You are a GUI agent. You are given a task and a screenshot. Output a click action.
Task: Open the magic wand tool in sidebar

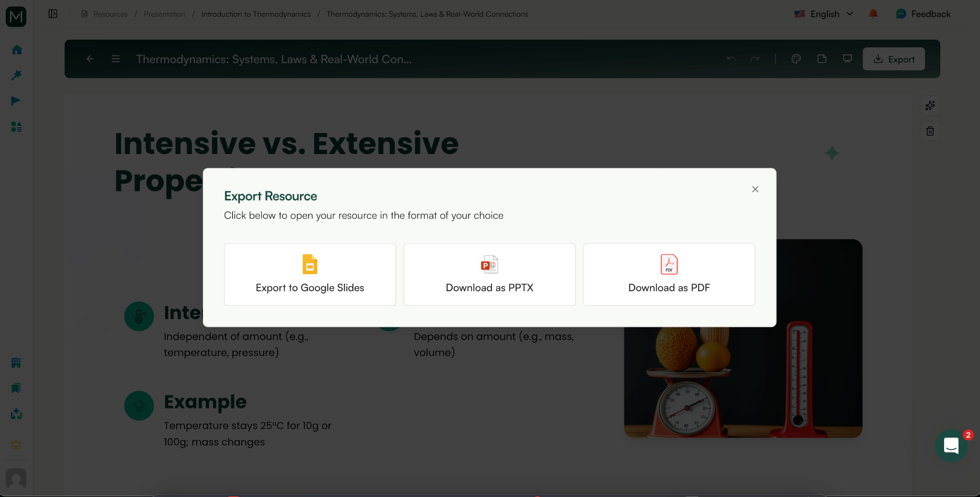pyautogui.click(x=16, y=75)
